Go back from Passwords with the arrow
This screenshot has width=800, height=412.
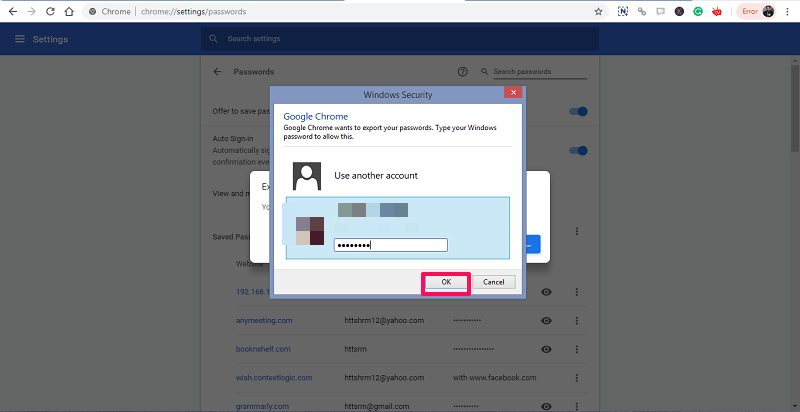217,72
